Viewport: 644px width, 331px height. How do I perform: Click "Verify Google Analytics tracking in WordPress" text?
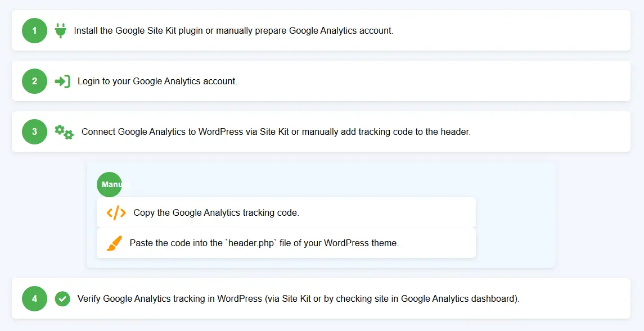pos(170,298)
